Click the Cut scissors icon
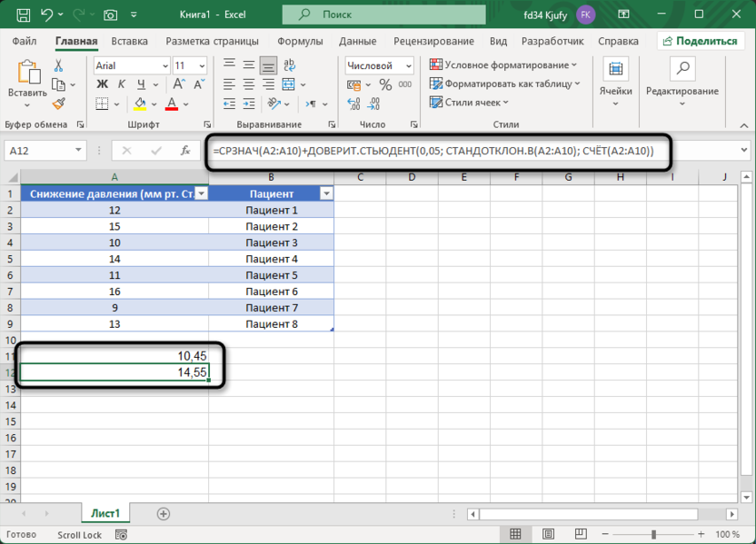 [59, 66]
